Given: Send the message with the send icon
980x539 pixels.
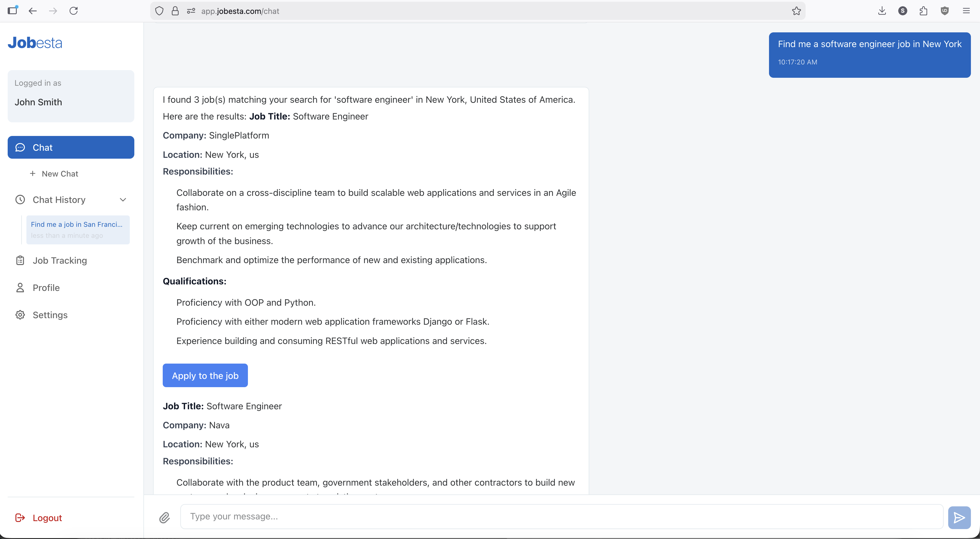Looking at the screenshot, I should click(x=959, y=517).
